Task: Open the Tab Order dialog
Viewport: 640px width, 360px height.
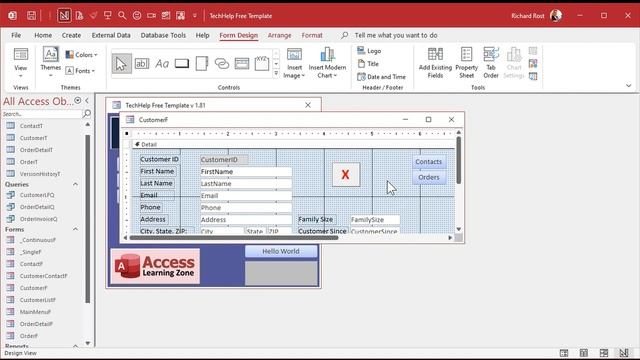Action: [x=491, y=63]
